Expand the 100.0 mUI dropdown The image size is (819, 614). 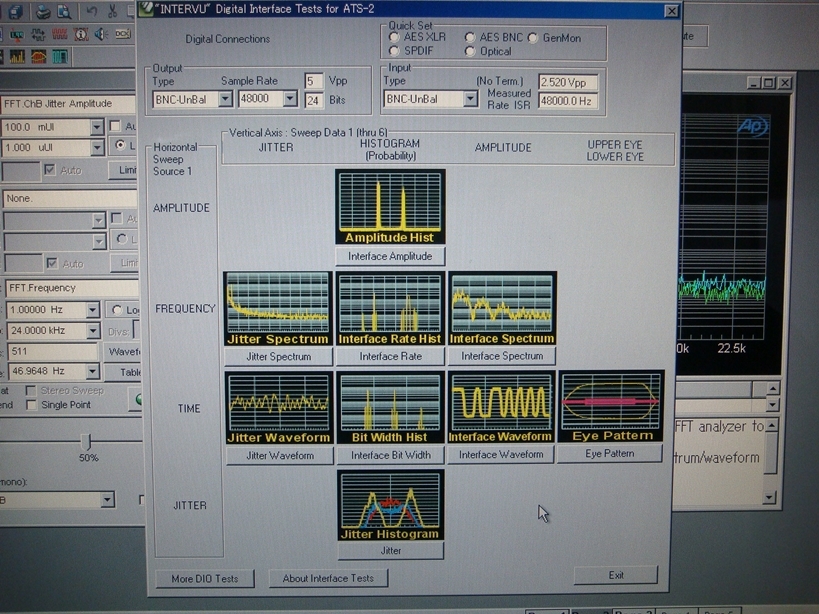click(x=97, y=127)
